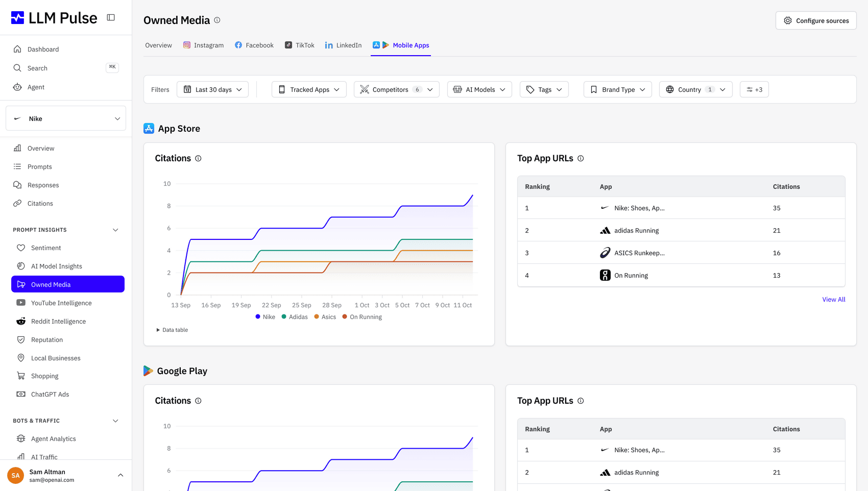Viewport: 868px width, 491px height.
Task: Click the Configure sources button
Action: pos(816,20)
